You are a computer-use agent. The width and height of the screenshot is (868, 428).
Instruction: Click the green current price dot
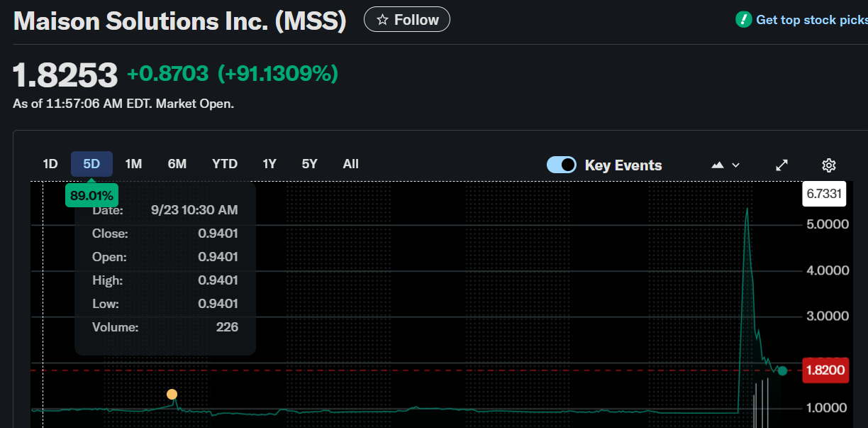[x=782, y=371]
